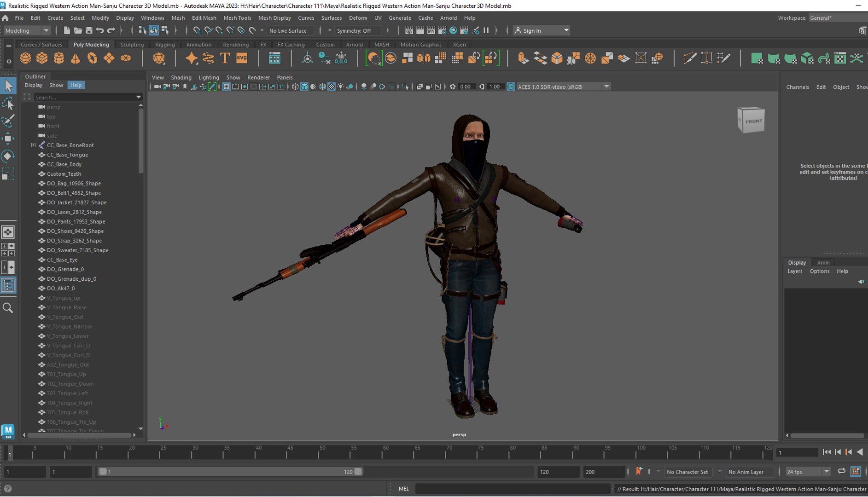868x497 pixels.
Task: Click the magnifier search icon in left sidebar
Action: tap(8, 308)
